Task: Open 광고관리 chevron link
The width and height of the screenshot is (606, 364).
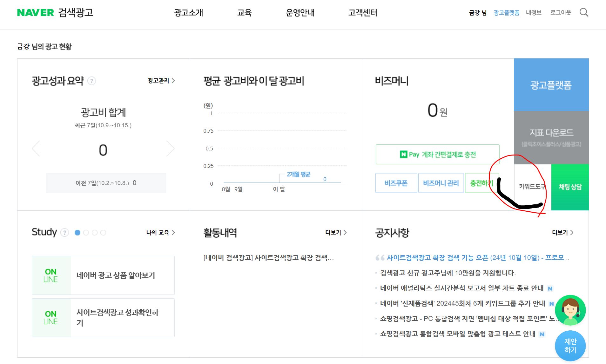Action: 161,81
